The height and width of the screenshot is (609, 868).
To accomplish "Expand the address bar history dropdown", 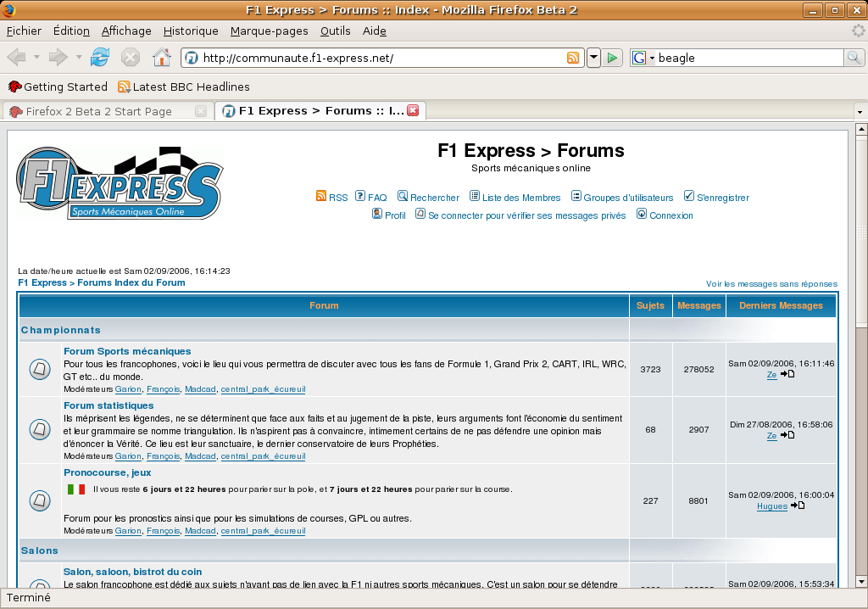I will [593, 58].
